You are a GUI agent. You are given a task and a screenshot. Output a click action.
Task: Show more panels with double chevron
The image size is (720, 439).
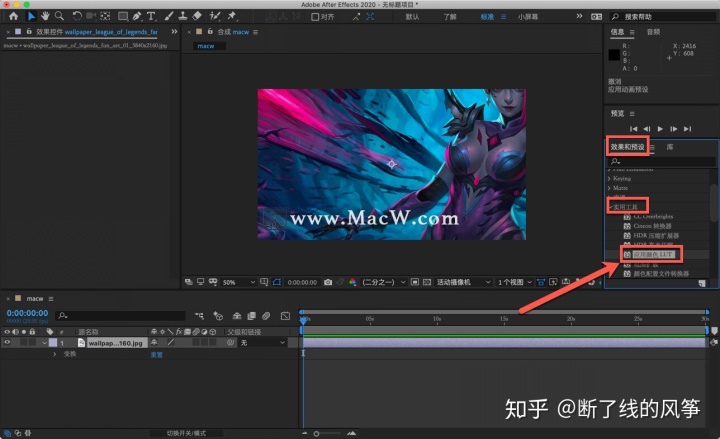coord(174,32)
